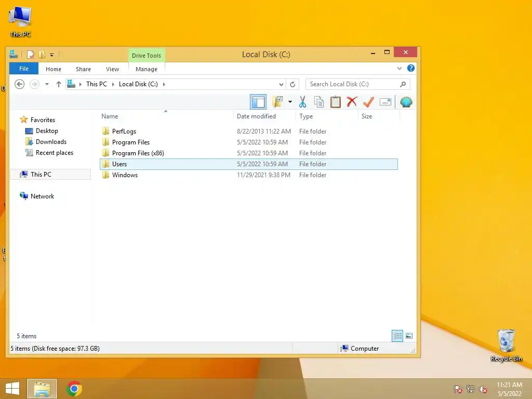Select the Users folder

[249, 164]
